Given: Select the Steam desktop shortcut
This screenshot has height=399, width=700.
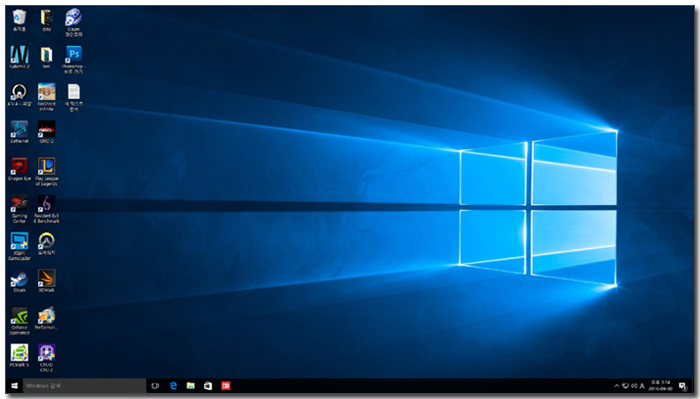Looking at the screenshot, I should click(19, 281).
